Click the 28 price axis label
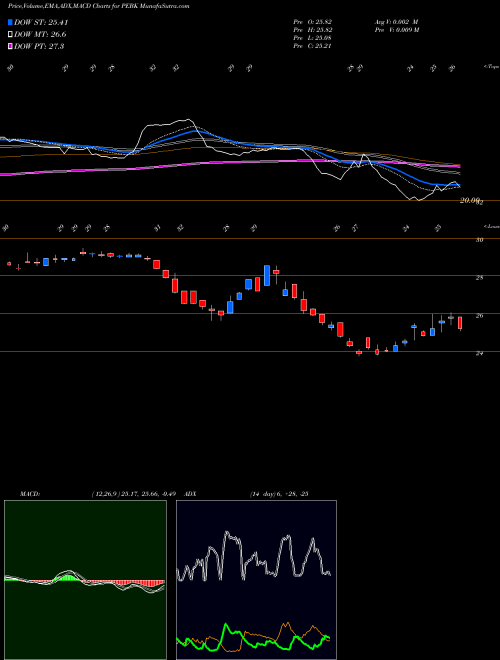 pyautogui.click(x=479, y=278)
